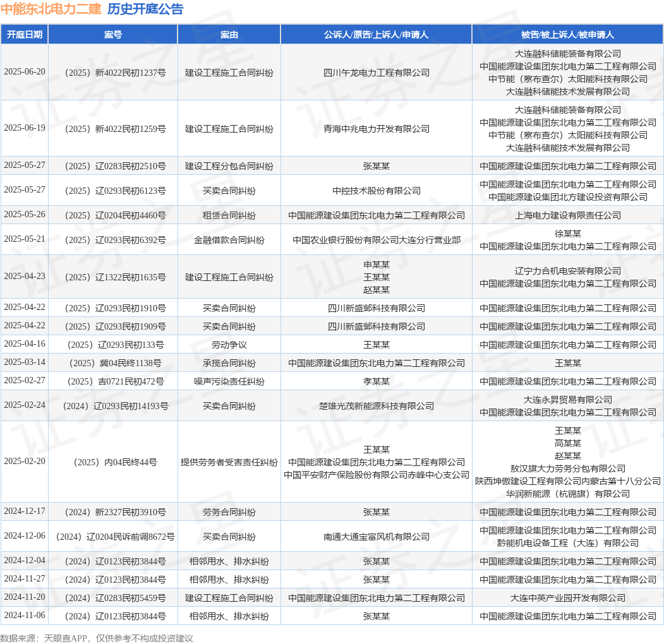Image resolution: width=664 pixels, height=644 pixels.
Task: Click plaintiff 申某某
Action: (376, 265)
